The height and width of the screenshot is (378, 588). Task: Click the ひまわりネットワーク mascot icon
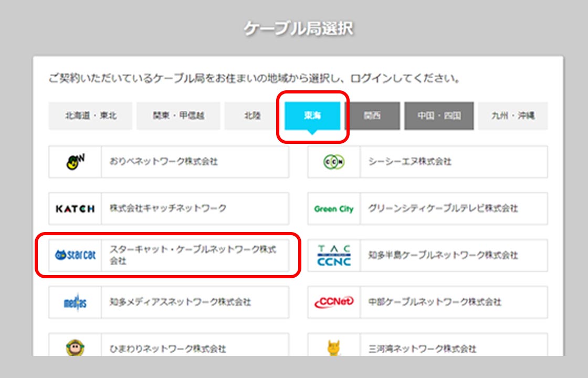(75, 348)
